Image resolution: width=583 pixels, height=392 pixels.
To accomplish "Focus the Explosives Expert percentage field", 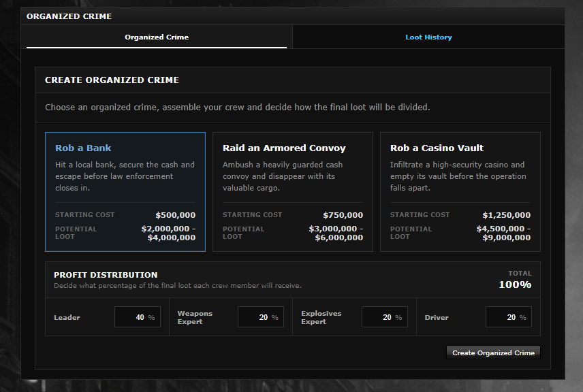I will [384, 317].
